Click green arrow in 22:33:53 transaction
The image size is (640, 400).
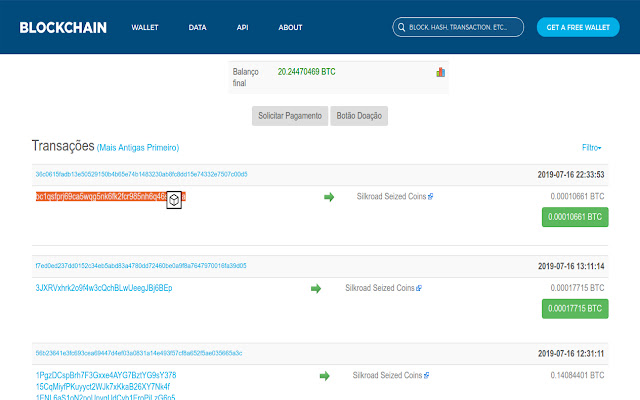pyautogui.click(x=329, y=197)
